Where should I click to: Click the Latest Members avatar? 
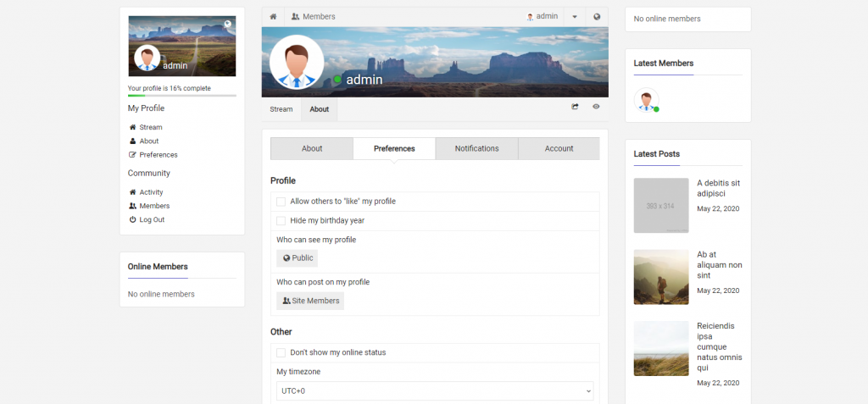tap(647, 100)
